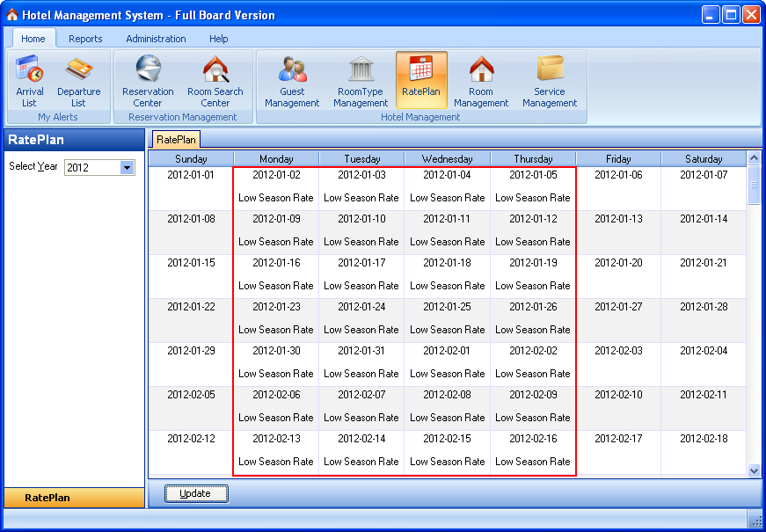766x532 pixels.
Task: Switch to the Reports menu tab
Action: tap(85, 39)
